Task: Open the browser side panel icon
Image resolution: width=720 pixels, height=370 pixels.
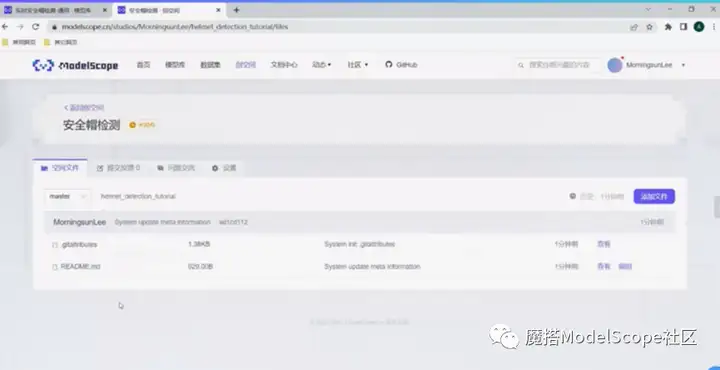Action: pyautogui.click(x=683, y=27)
